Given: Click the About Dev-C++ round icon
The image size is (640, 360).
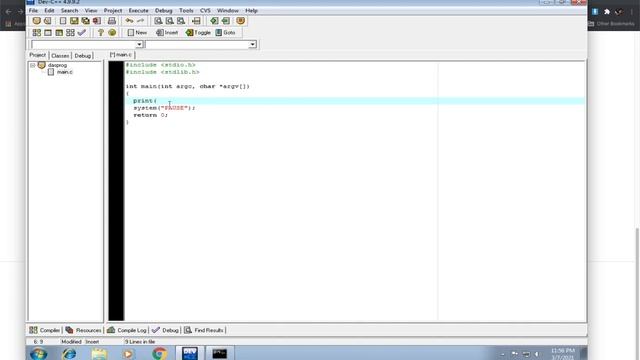Looking at the screenshot, I should click(112, 33).
